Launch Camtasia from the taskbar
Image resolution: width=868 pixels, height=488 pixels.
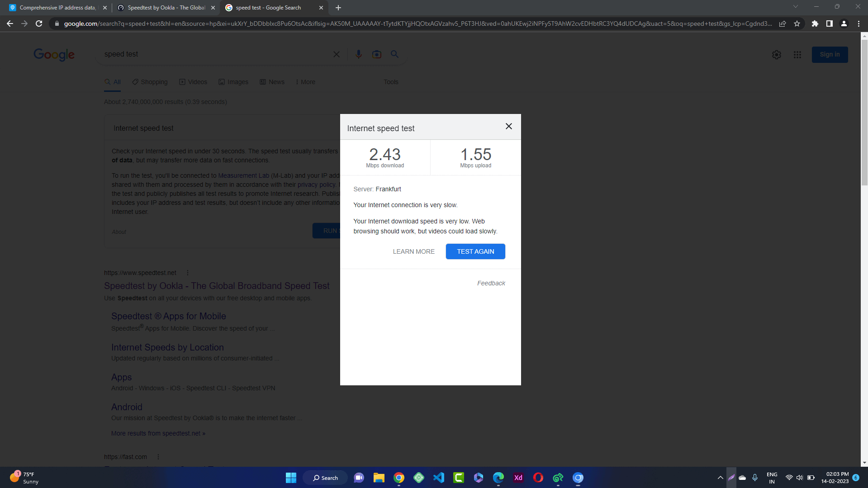pyautogui.click(x=458, y=478)
